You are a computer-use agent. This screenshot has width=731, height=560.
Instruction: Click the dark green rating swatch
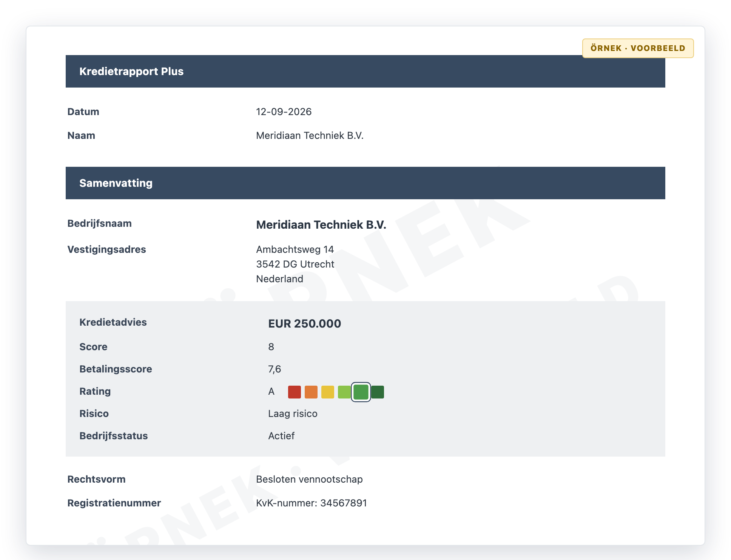pos(378,392)
